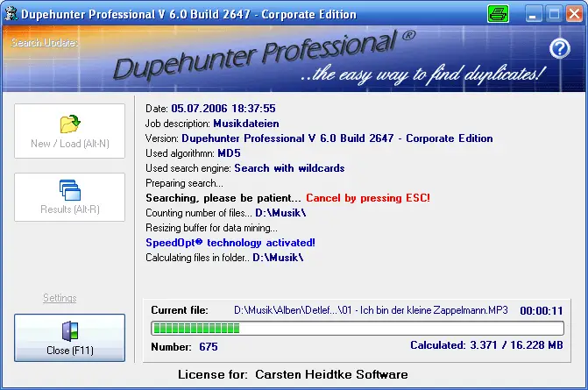Image resolution: width=588 pixels, height=390 pixels.
Task: Click the Close (F11) button
Action: pos(70,338)
